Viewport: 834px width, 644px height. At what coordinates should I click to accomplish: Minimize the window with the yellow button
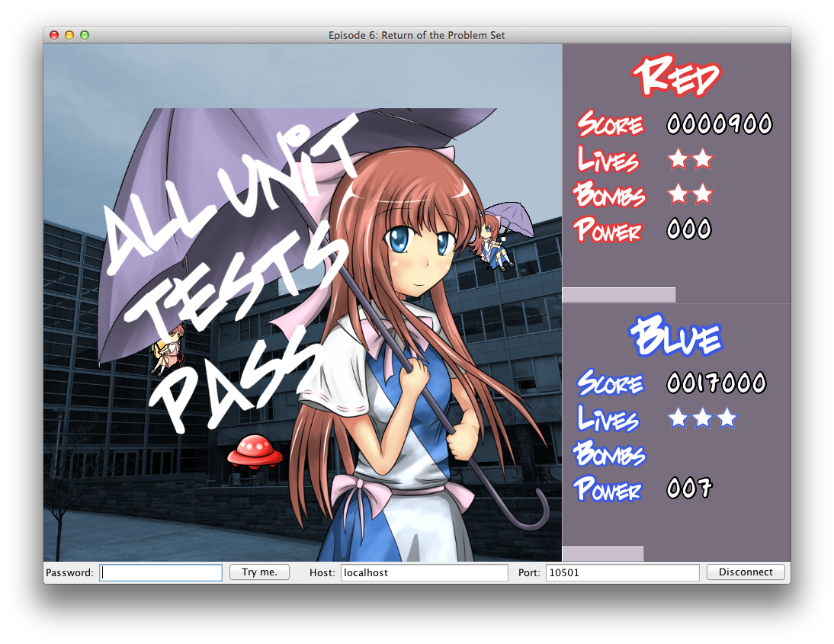[69, 35]
